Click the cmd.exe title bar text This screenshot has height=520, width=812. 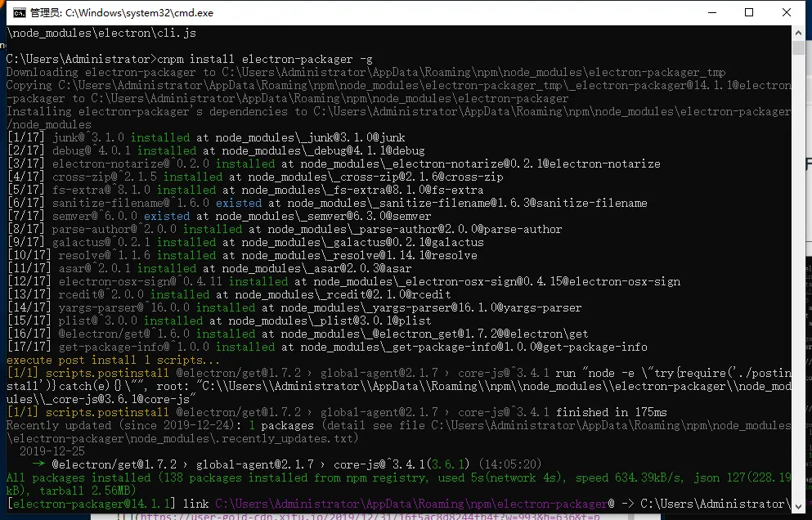tap(122, 13)
